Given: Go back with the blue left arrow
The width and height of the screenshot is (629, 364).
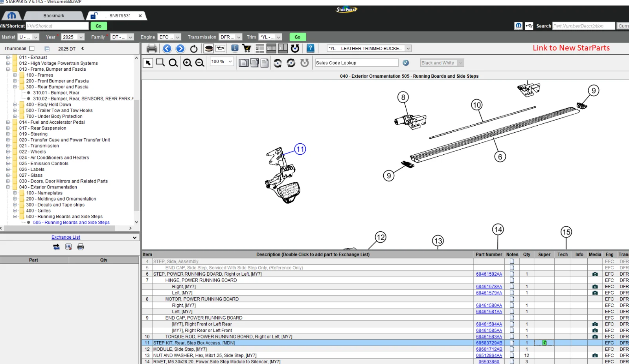Looking at the screenshot, I should tap(167, 49).
